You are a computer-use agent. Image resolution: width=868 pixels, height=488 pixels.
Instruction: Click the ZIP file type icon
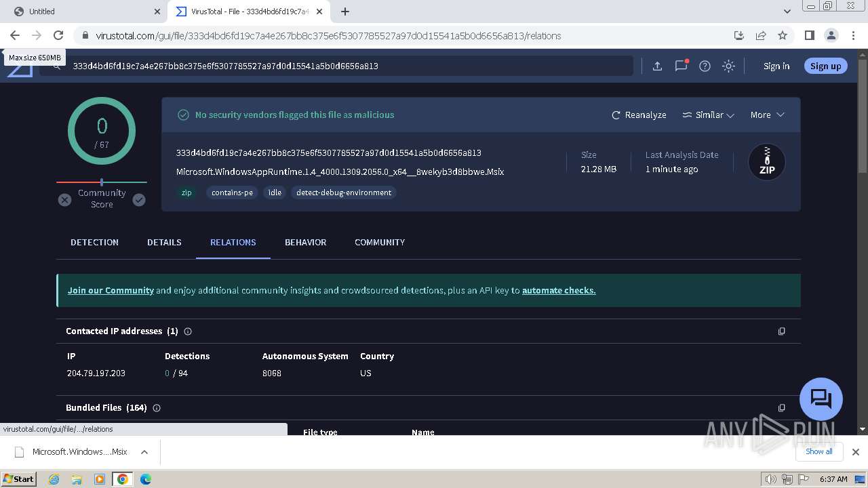pyautogui.click(x=766, y=162)
